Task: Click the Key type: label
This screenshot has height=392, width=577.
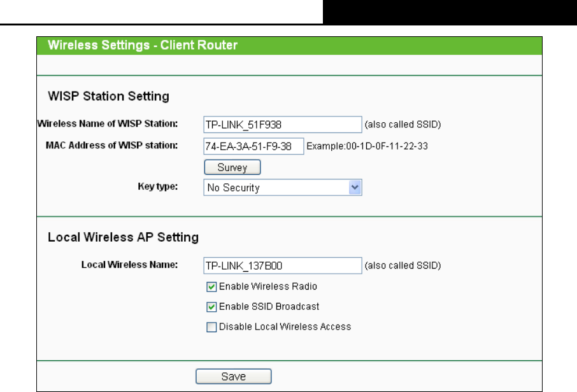Action: (x=158, y=186)
